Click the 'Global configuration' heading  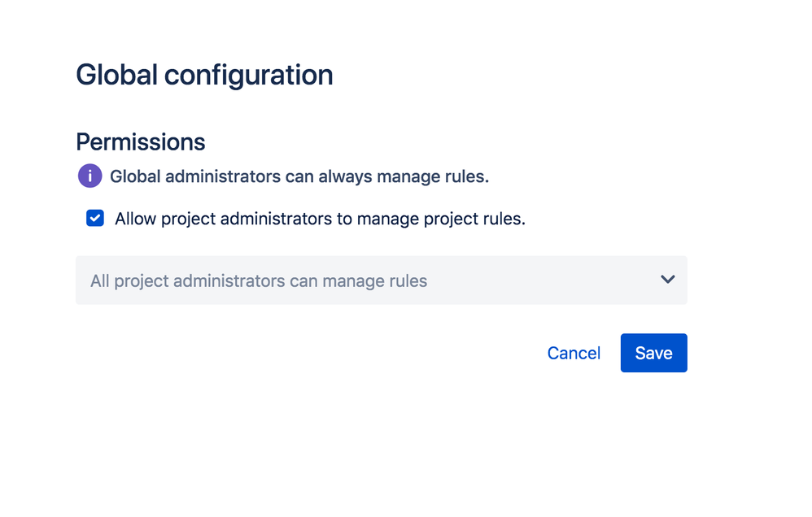[x=204, y=75]
